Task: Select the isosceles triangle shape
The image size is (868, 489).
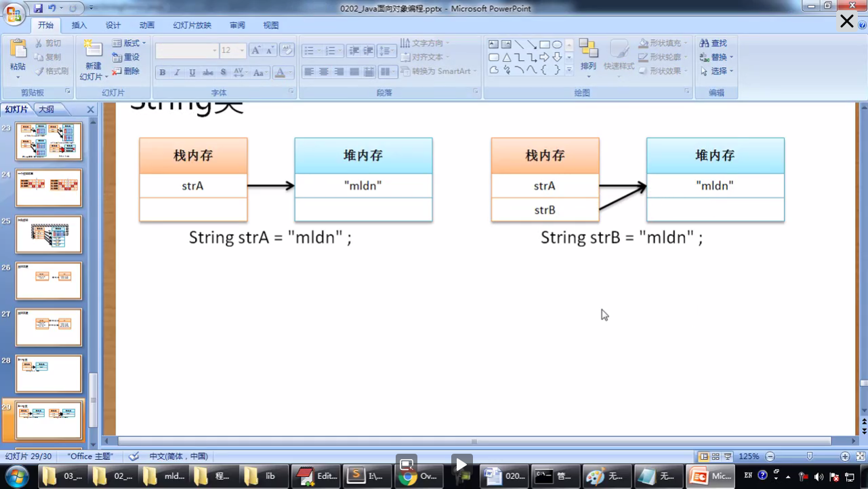Action: (506, 58)
